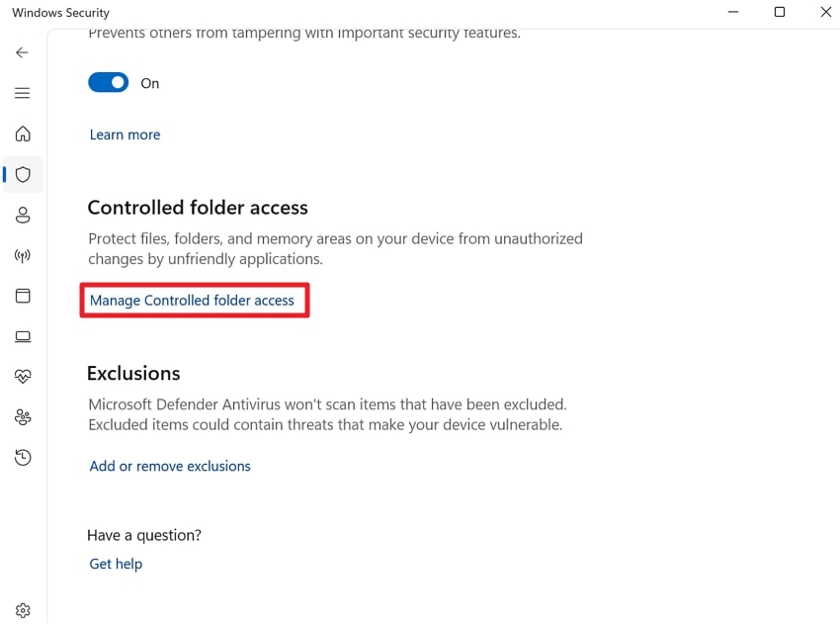Select the Device security icon
Image resolution: width=840 pixels, height=624 pixels.
pos(23,336)
